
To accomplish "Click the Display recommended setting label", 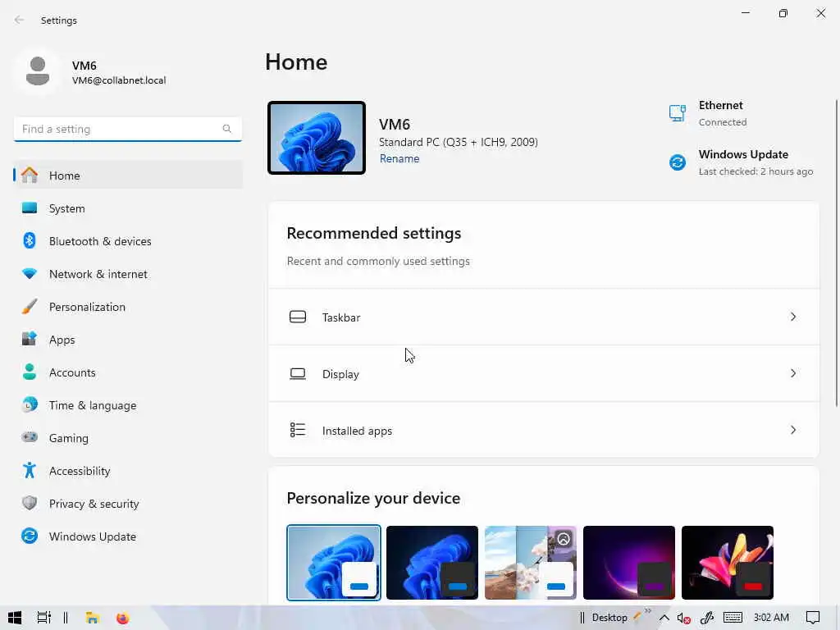I will click(x=340, y=374).
